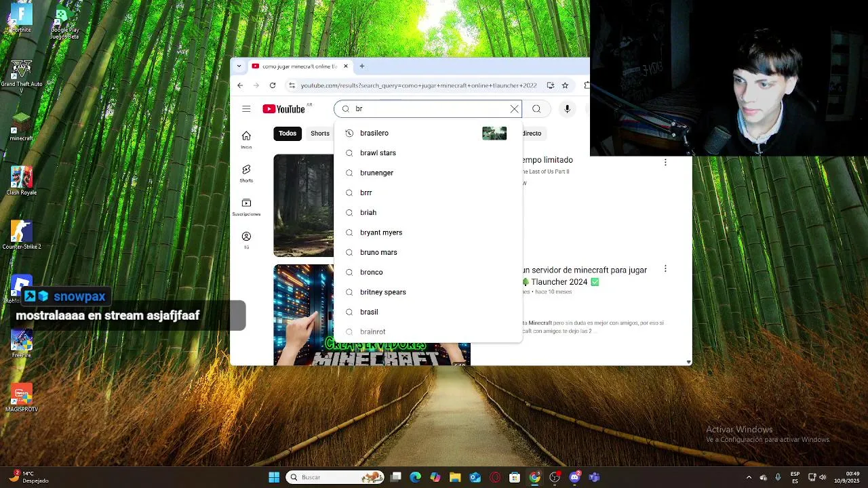Select the FreeFire desktop icon

coord(21,344)
